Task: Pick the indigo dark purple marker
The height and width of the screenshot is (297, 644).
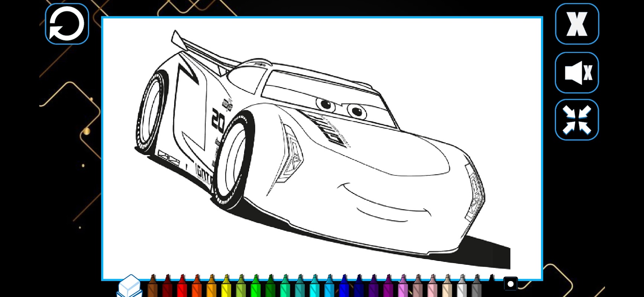Action: [373, 286]
